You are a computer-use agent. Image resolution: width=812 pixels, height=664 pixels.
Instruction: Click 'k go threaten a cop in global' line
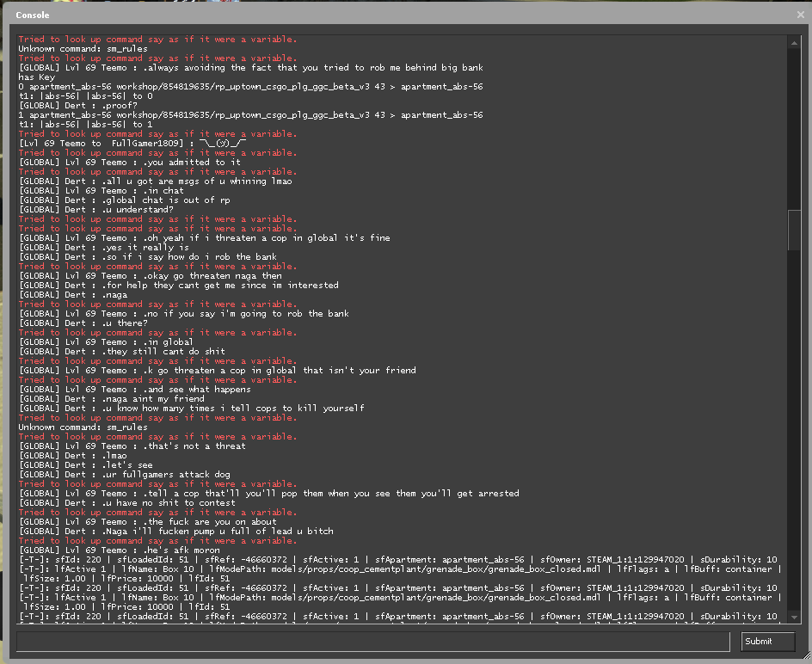[x=218, y=371]
